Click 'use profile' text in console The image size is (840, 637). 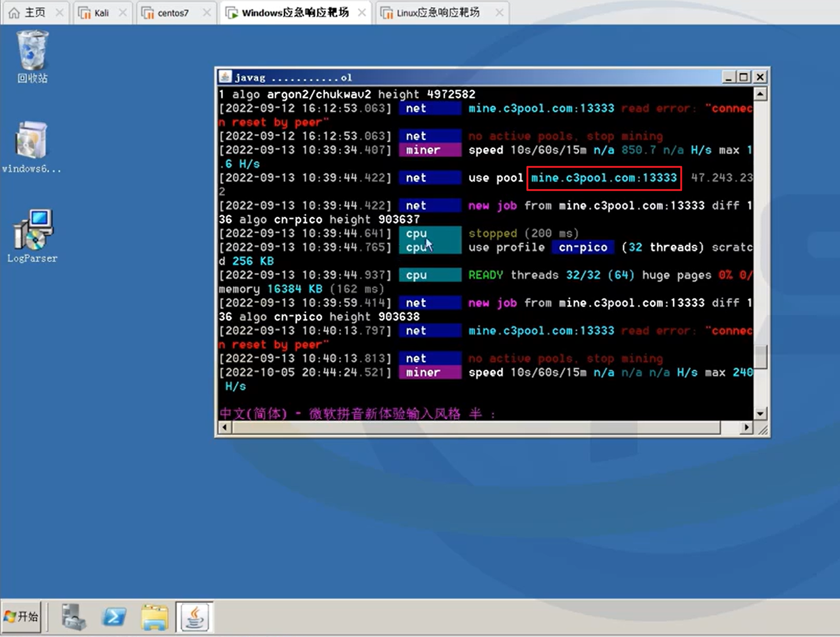coord(506,247)
